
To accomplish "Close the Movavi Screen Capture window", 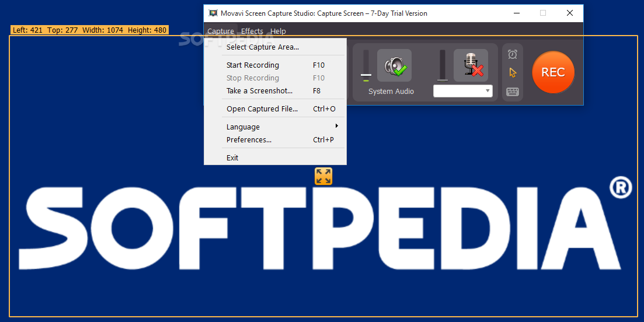I will point(570,13).
